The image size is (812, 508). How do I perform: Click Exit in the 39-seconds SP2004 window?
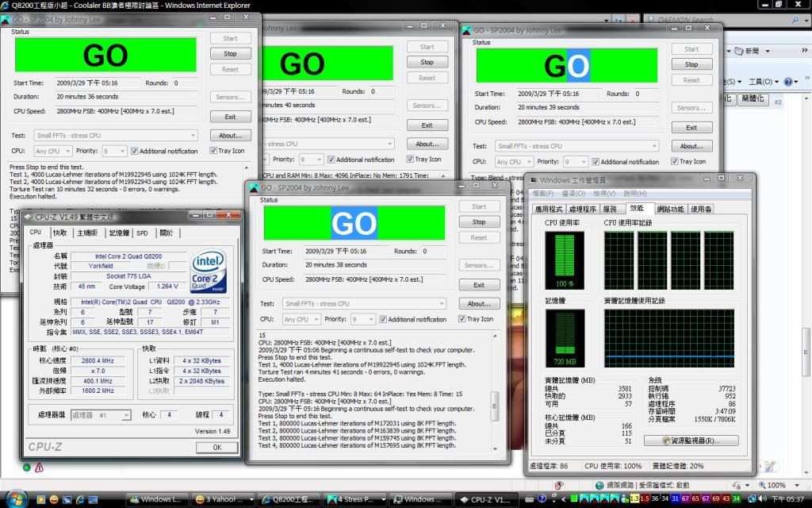point(691,128)
